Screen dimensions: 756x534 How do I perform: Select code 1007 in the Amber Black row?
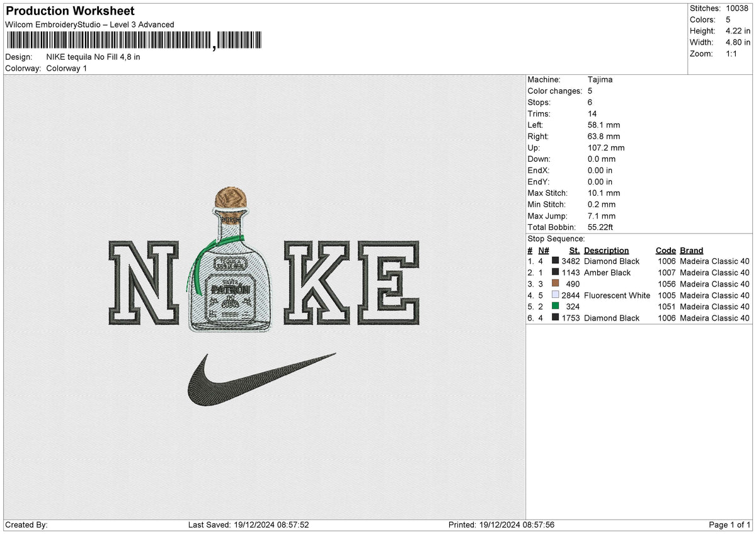[666, 272]
